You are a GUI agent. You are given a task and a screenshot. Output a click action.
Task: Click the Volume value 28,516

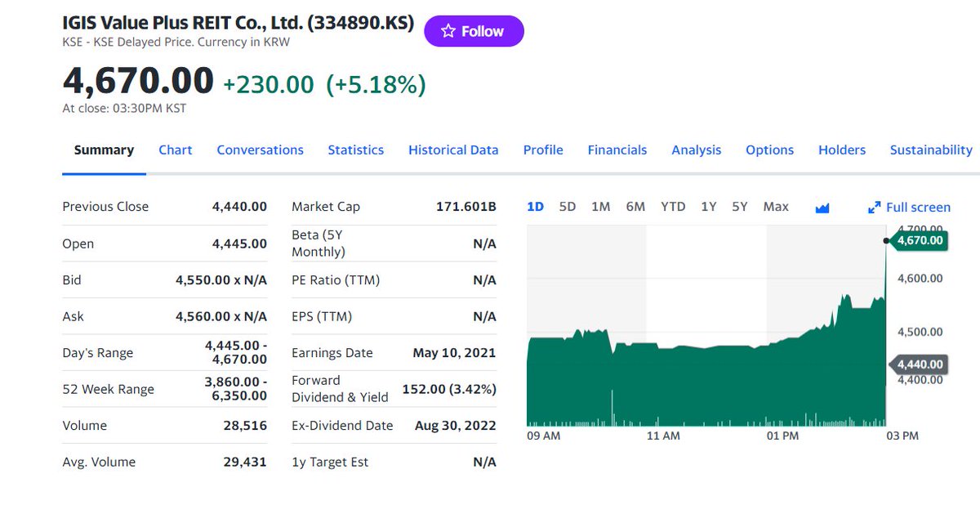[245, 426]
